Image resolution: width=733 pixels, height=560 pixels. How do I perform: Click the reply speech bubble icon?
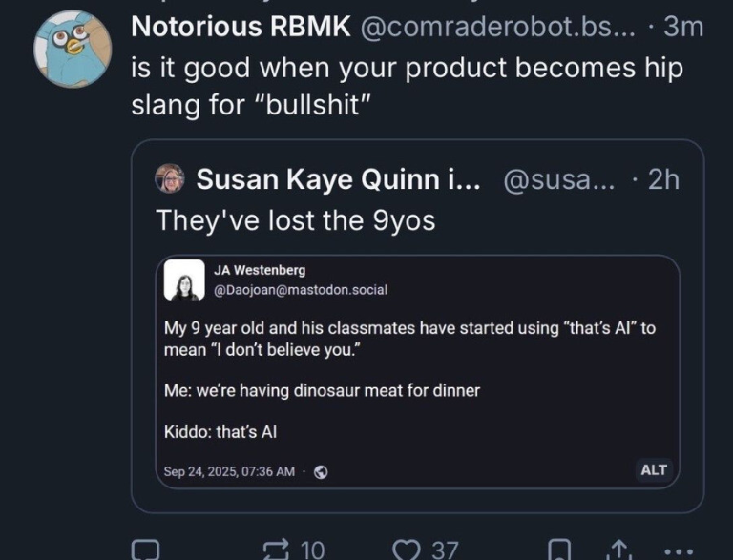click(145, 550)
